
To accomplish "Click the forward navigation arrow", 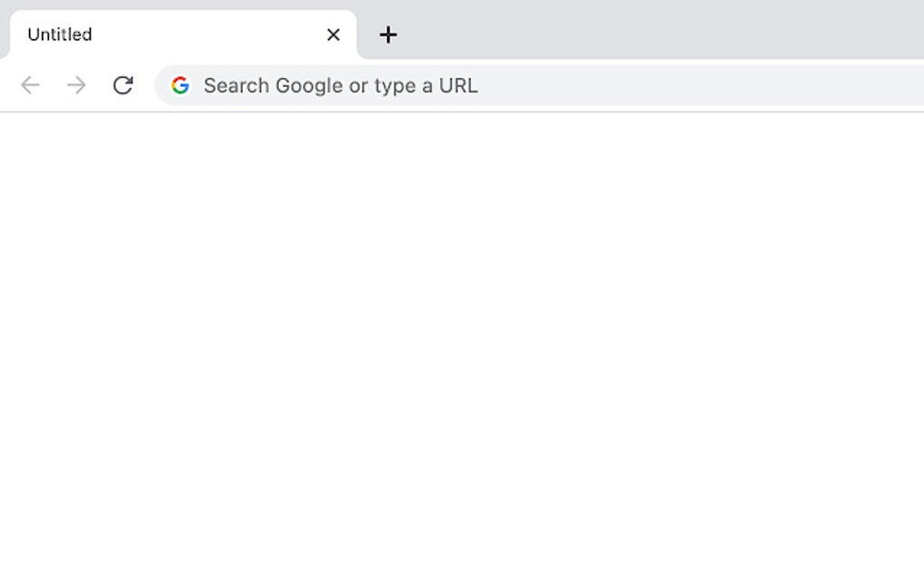I will point(77,85).
